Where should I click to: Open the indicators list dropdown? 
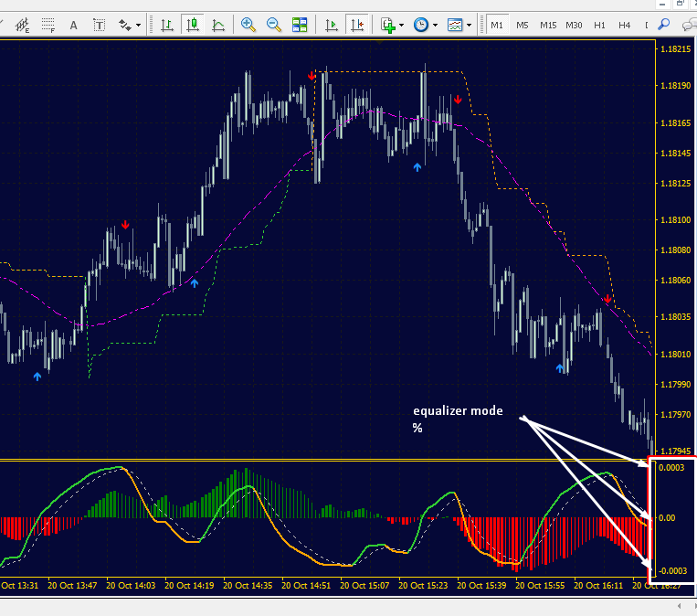[x=393, y=25]
